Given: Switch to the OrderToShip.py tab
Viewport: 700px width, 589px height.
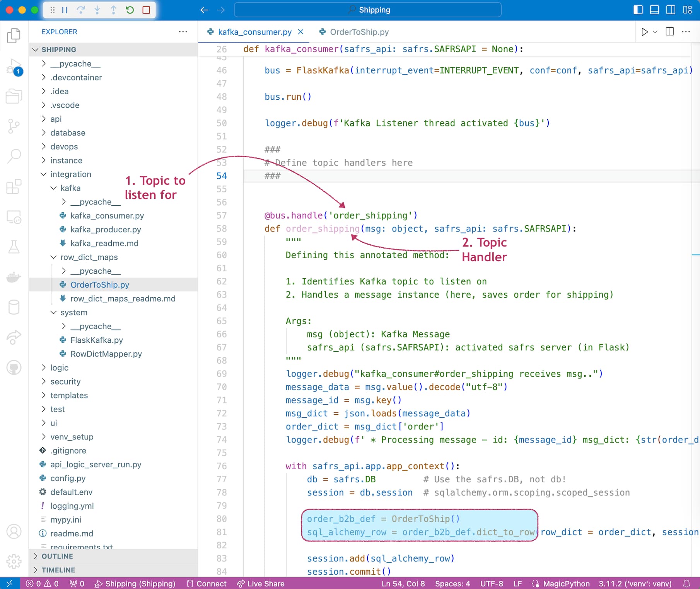Looking at the screenshot, I should click(359, 32).
